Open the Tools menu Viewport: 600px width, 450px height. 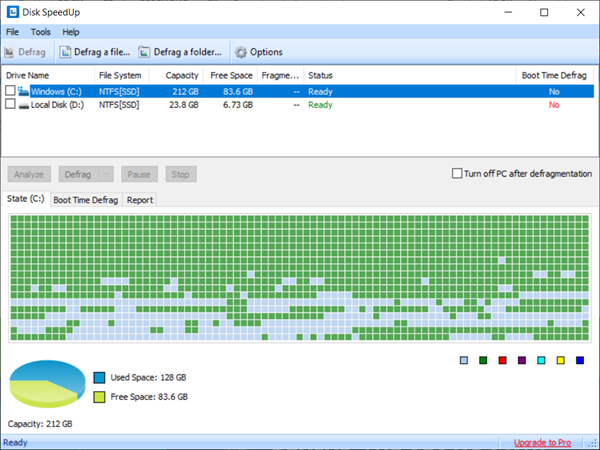41,32
